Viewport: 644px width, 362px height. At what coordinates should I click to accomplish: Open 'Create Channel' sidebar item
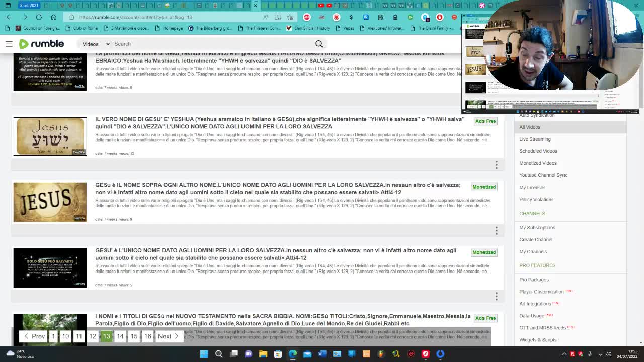536,240
